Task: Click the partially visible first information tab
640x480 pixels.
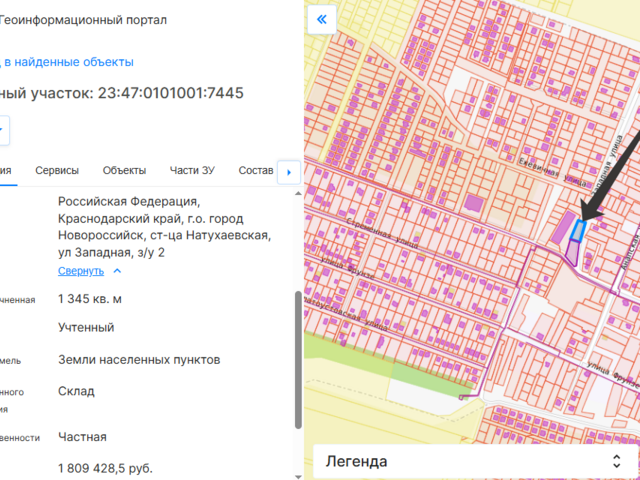Action: [6, 170]
